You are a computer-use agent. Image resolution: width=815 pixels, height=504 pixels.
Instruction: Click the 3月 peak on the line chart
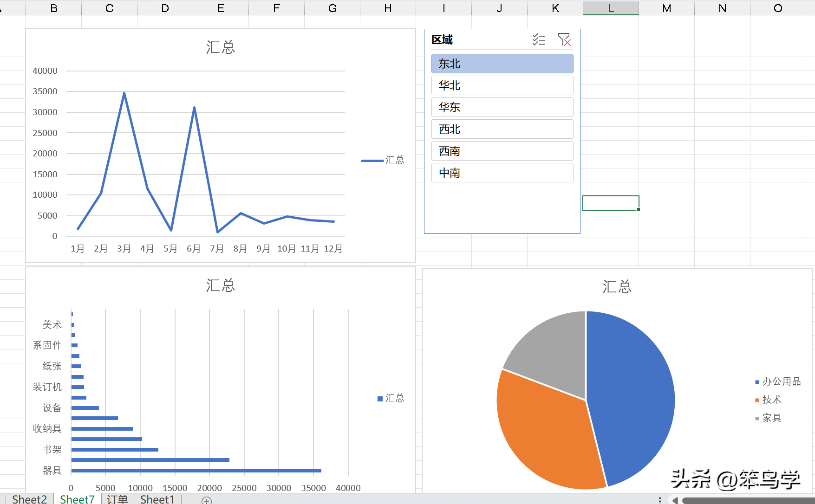pos(124,93)
